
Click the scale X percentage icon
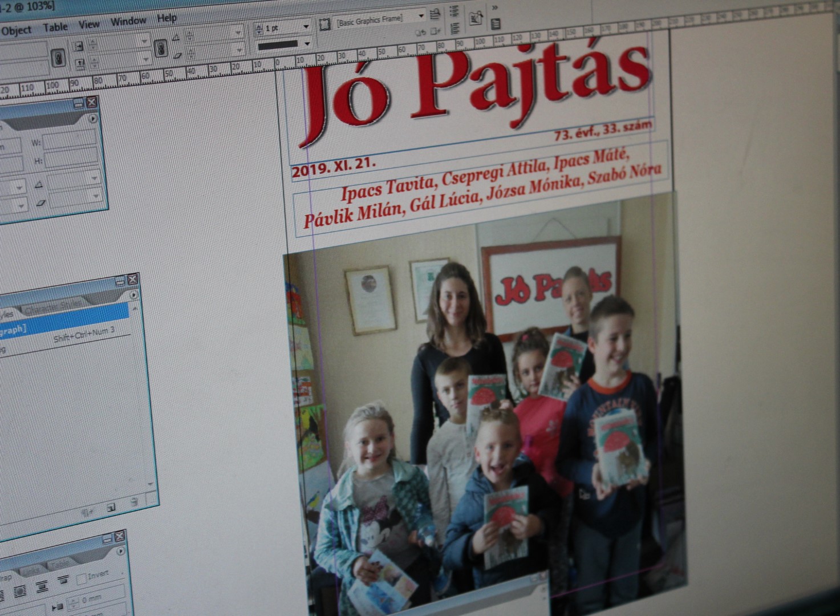point(78,45)
